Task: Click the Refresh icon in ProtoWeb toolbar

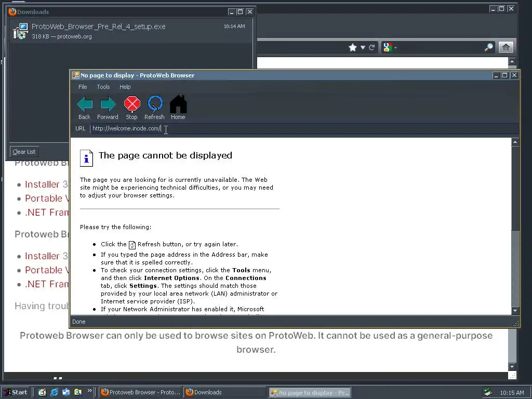Action: 155,104
